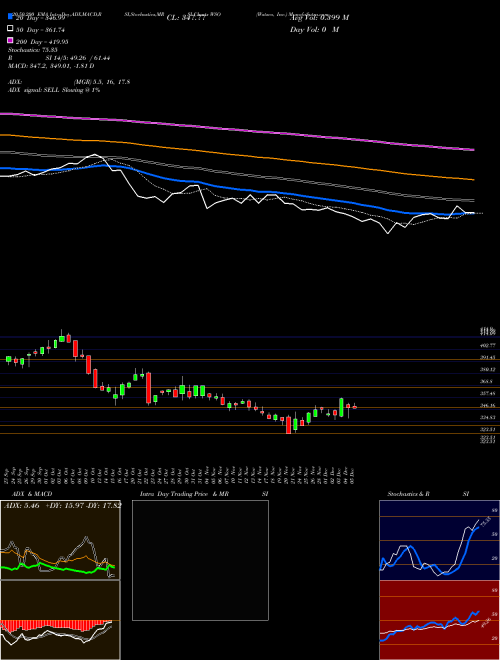Image resolution: width=500 pixels, height=660 pixels.
Task: Click the 'Avg Vol: 0.399 M' label
Action: 319,17
